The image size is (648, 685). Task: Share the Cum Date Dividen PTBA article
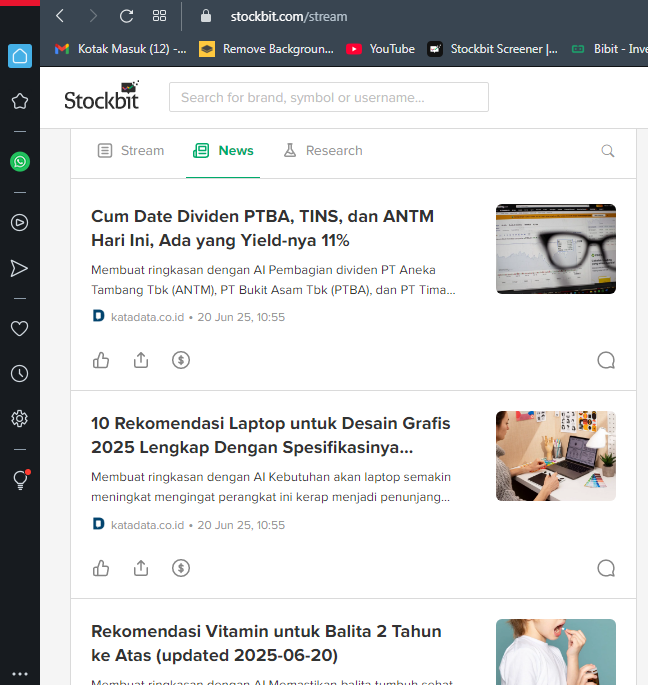coord(141,360)
